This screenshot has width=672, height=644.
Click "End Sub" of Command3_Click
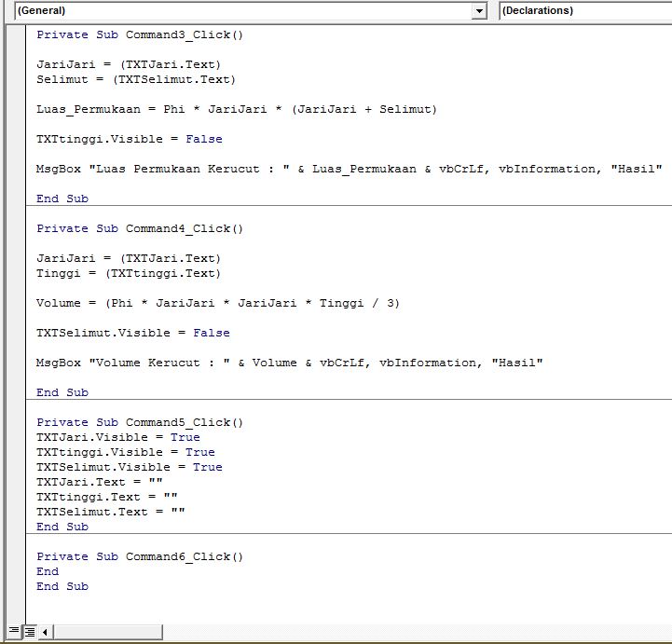click(x=62, y=199)
